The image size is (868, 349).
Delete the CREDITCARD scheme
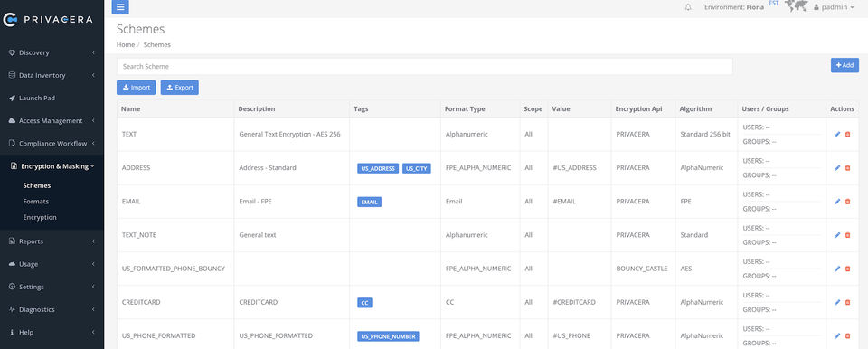click(847, 303)
